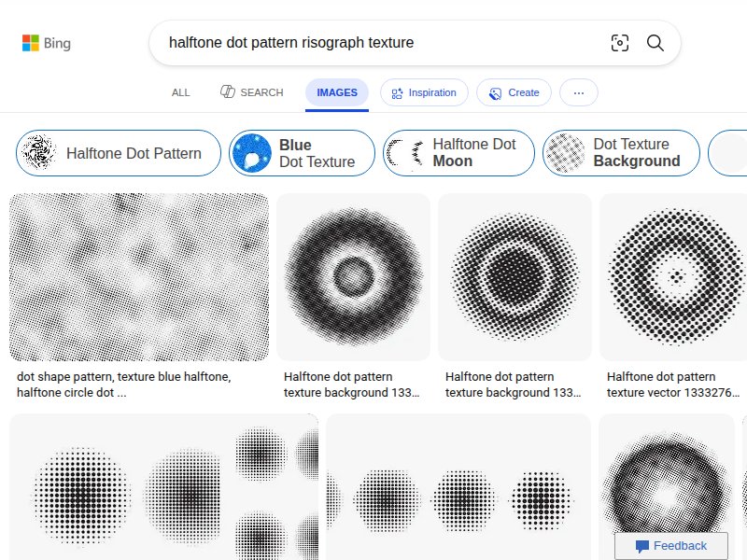Click the Feedback button
This screenshot has width=747, height=560.
pyautogui.click(x=671, y=546)
